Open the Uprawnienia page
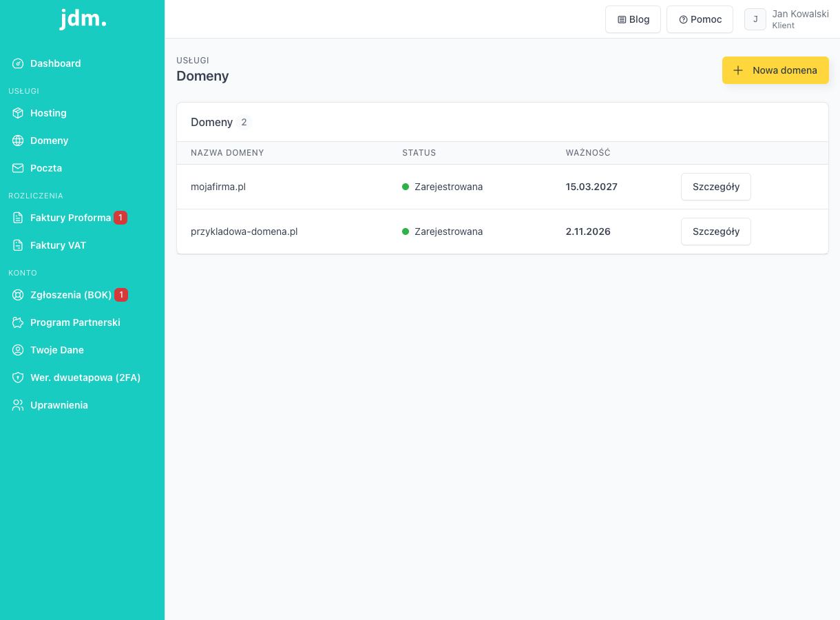Screen dimensions: 840x620 (x=83, y=405)
